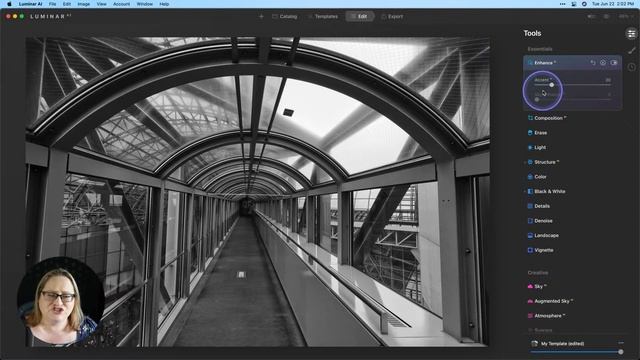Expand the Black & White tool
The width and height of the screenshot is (640, 360).
coord(550,191)
